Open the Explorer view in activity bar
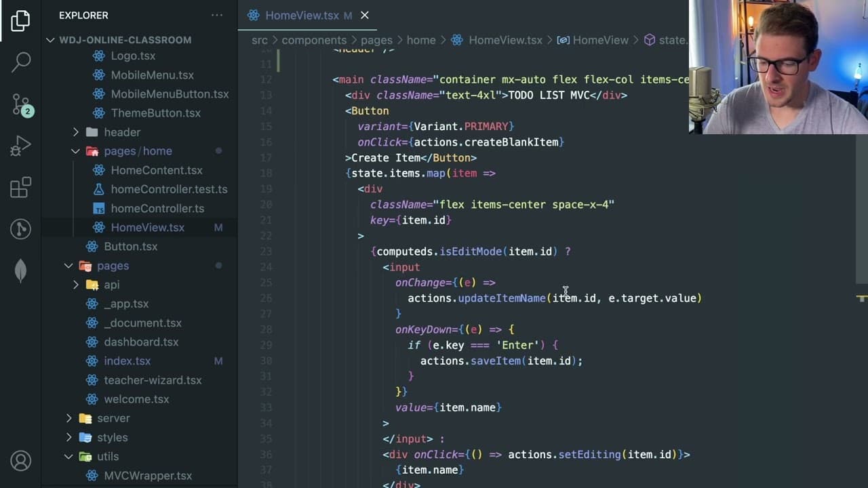868x488 pixels. click(20, 20)
